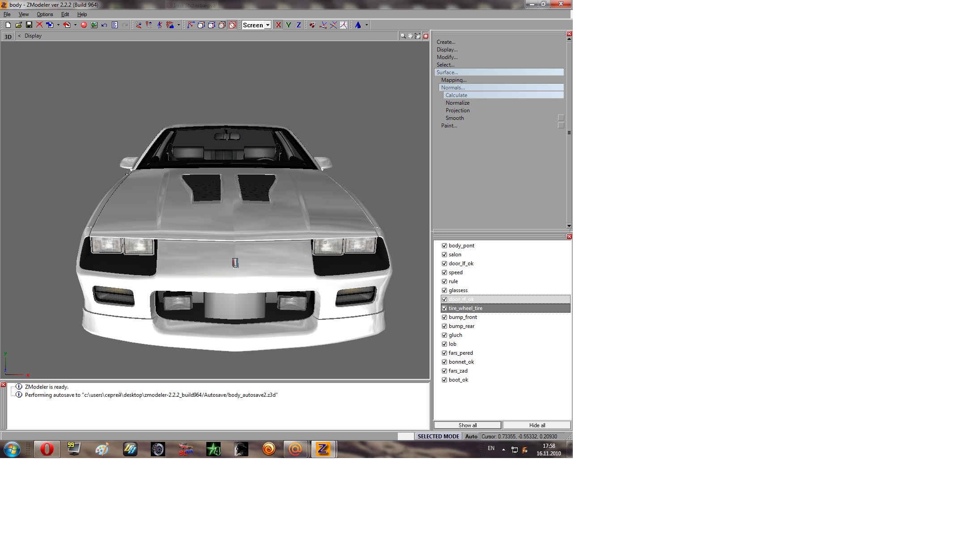This screenshot has height=552, width=980.
Task: Open the materials editor red sphere icon
Action: click(x=84, y=25)
